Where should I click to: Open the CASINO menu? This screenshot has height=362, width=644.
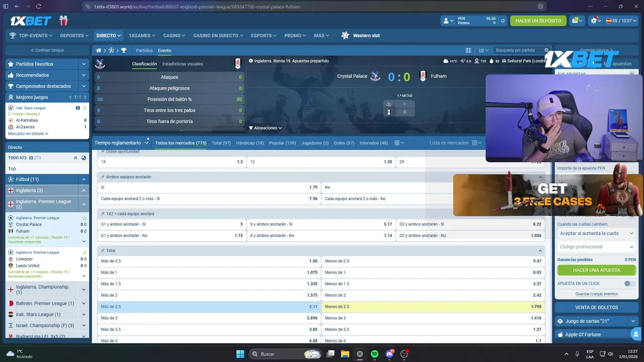click(174, 36)
